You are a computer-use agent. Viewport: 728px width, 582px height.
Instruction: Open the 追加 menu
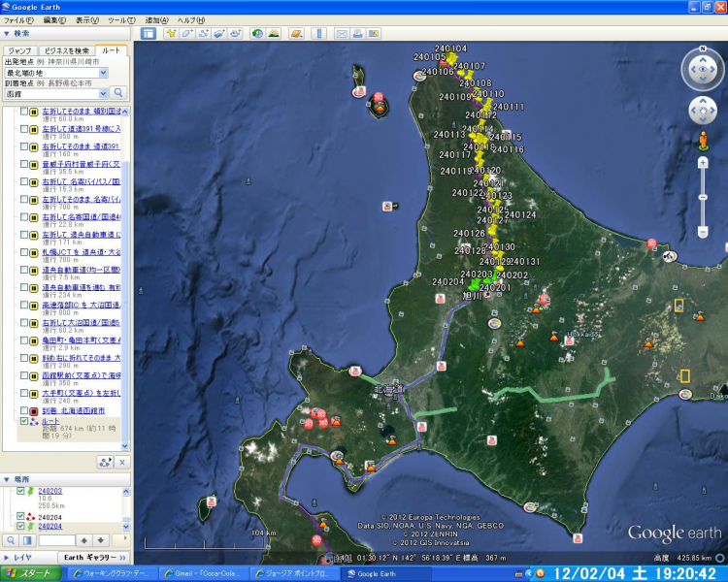click(156, 20)
